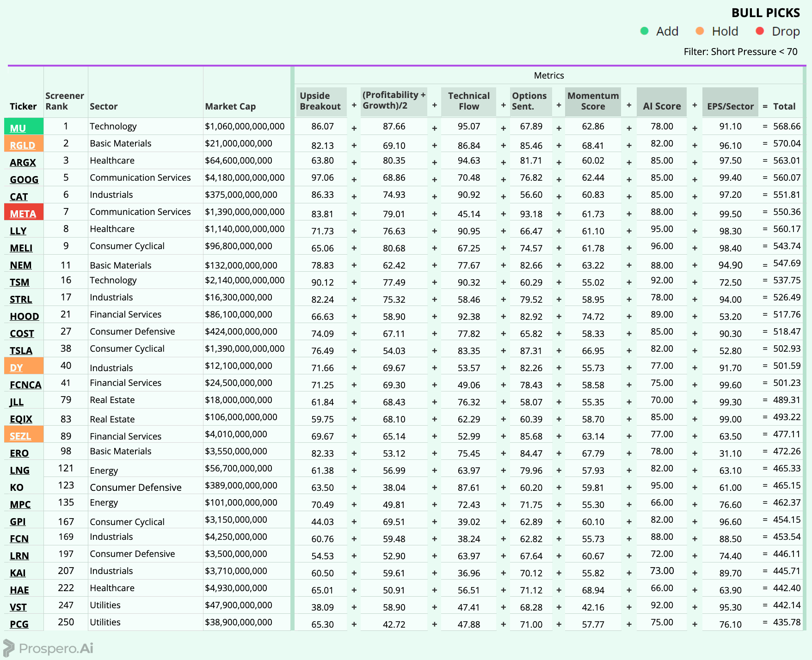Image resolution: width=812 pixels, height=660 pixels.
Task: Open the PCG ticker link
Action: 19,624
